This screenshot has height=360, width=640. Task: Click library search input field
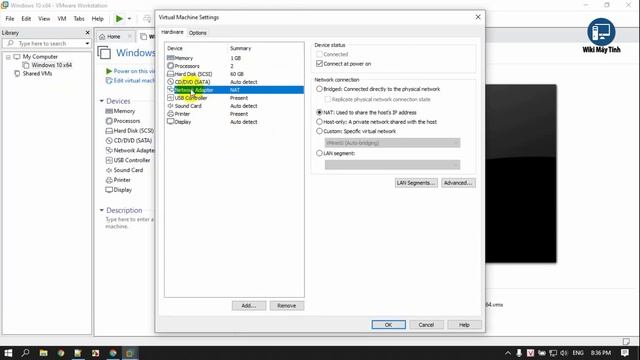pos(47,43)
